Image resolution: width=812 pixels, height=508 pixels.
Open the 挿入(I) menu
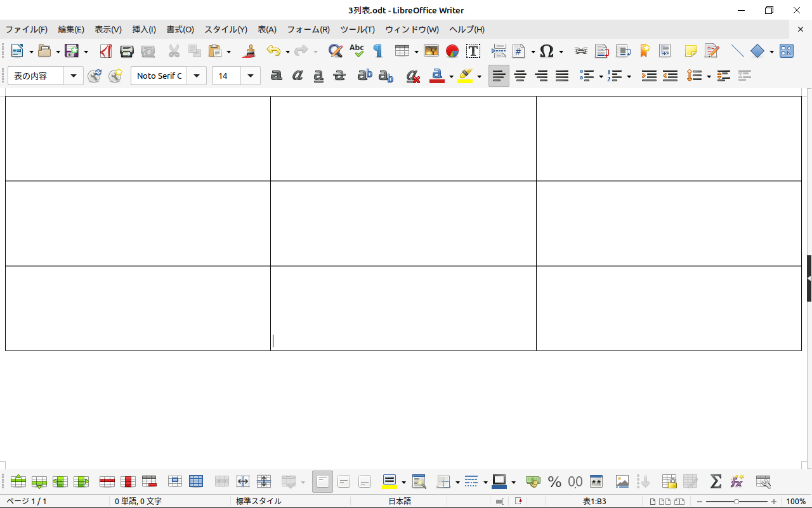[144, 29]
